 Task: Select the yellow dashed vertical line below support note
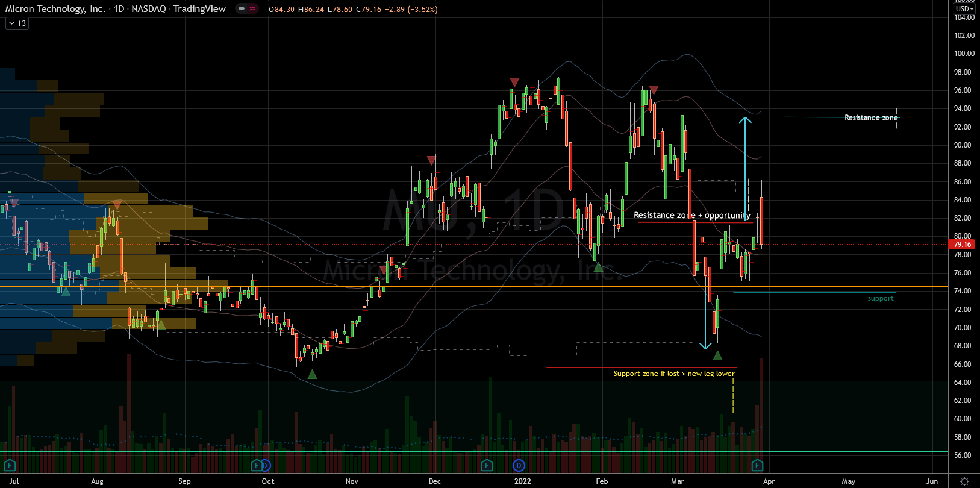(x=733, y=396)
